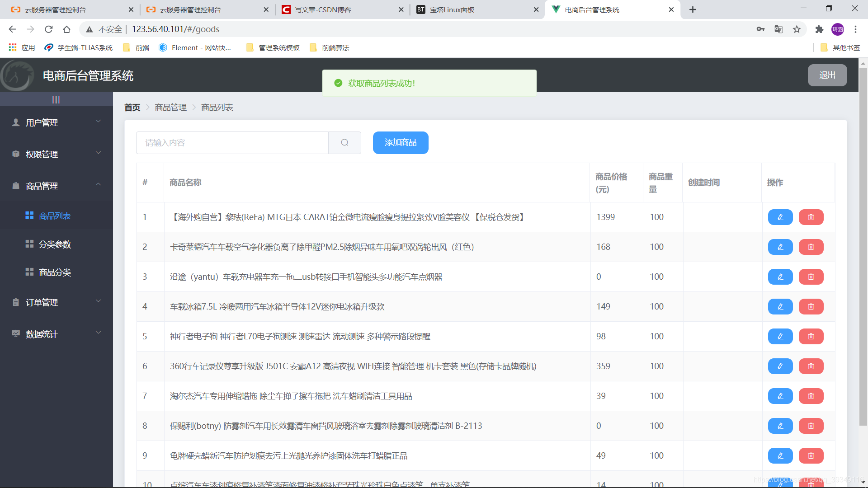868x488 pixels.
Task: Open the Chrome three-dot menu
Action: pos(855,29)
